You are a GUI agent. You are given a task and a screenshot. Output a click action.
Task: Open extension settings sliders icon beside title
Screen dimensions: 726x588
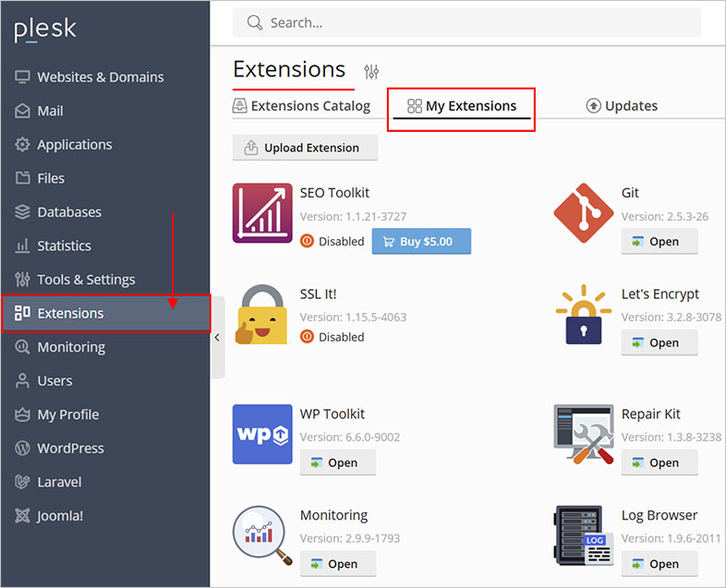[371, 72]
